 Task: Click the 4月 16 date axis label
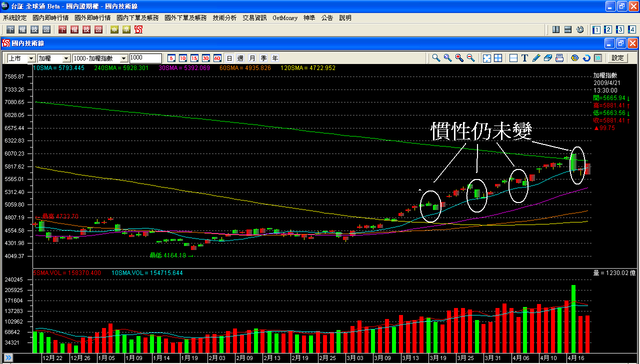pyautogui.click(x=576, y=358)
